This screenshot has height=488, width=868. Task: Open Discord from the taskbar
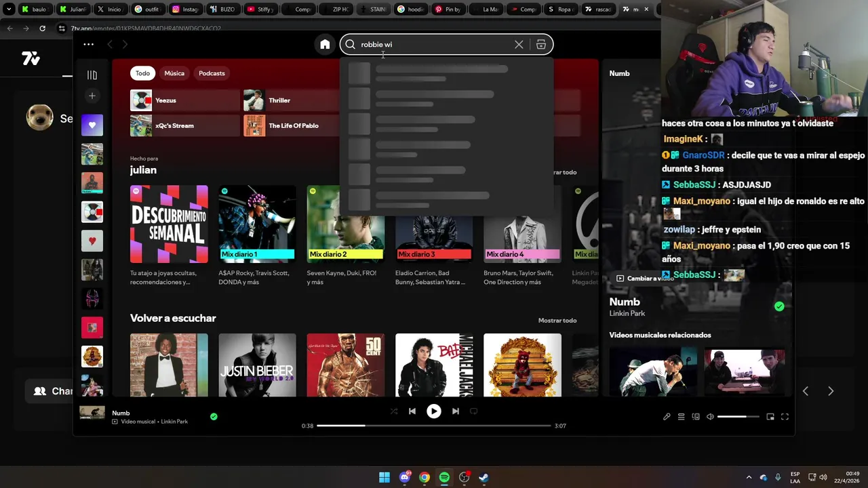(x=405, y=477)
